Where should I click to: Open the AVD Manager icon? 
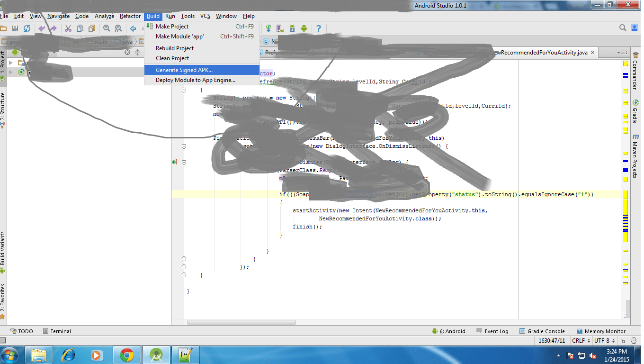pyautogui.click(x=280, y=28)
